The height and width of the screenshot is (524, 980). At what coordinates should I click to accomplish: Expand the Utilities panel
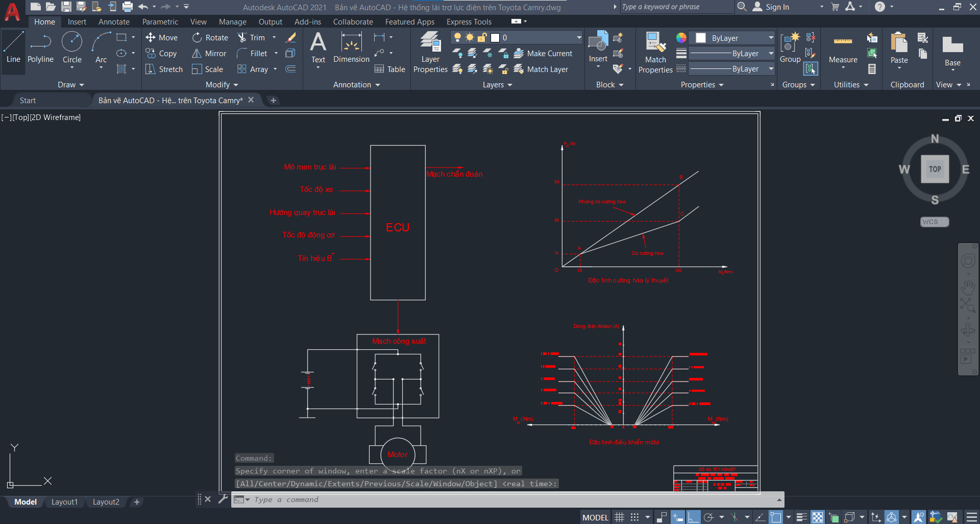pyautogui.click(x=851, y=85)
